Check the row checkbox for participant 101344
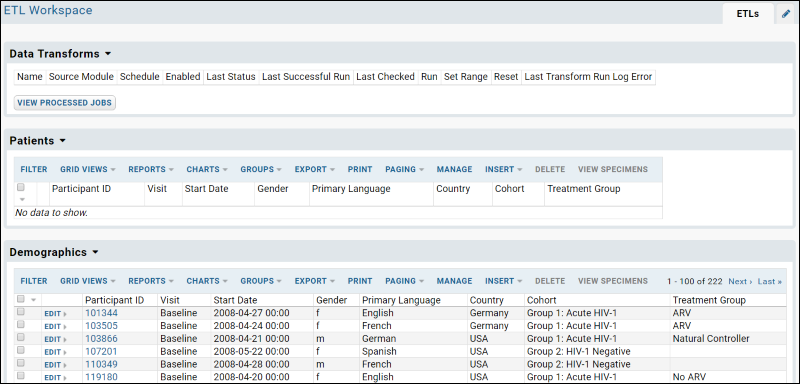This screenshot has height=384, width=800. (21, 312)
